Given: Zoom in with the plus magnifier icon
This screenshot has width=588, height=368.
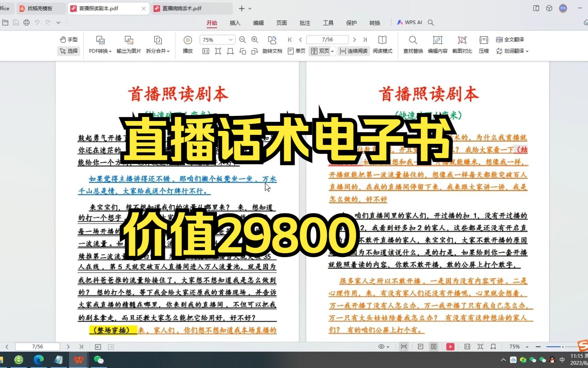Looking at the screenshot, I should (255, 40).
